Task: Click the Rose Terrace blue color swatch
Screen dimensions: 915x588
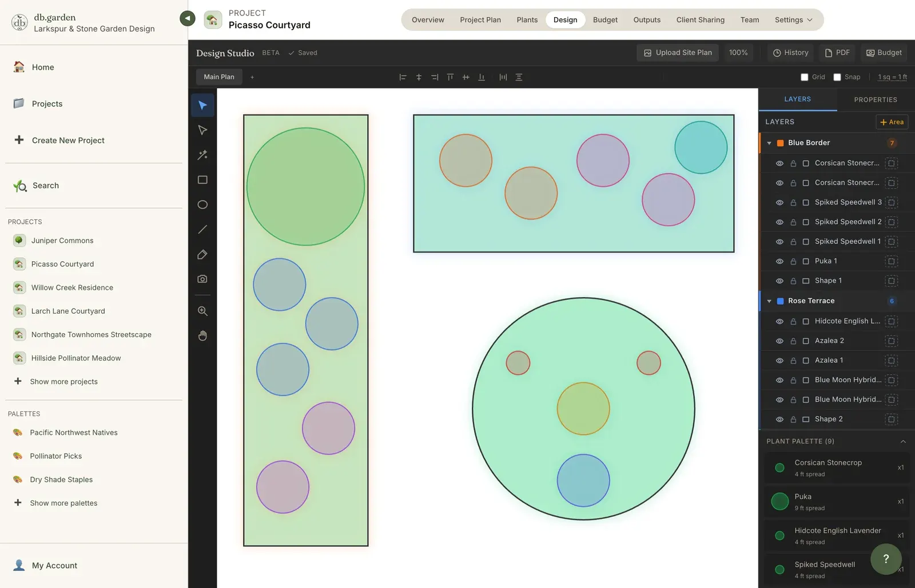Action: click(x=780, y=301)
